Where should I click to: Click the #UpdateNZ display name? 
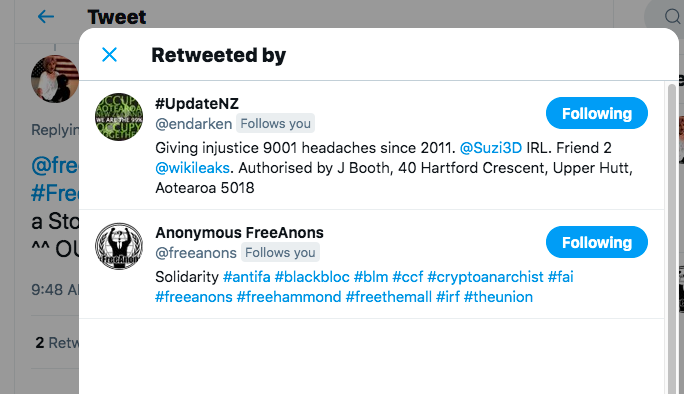click(x=197, y=104)
